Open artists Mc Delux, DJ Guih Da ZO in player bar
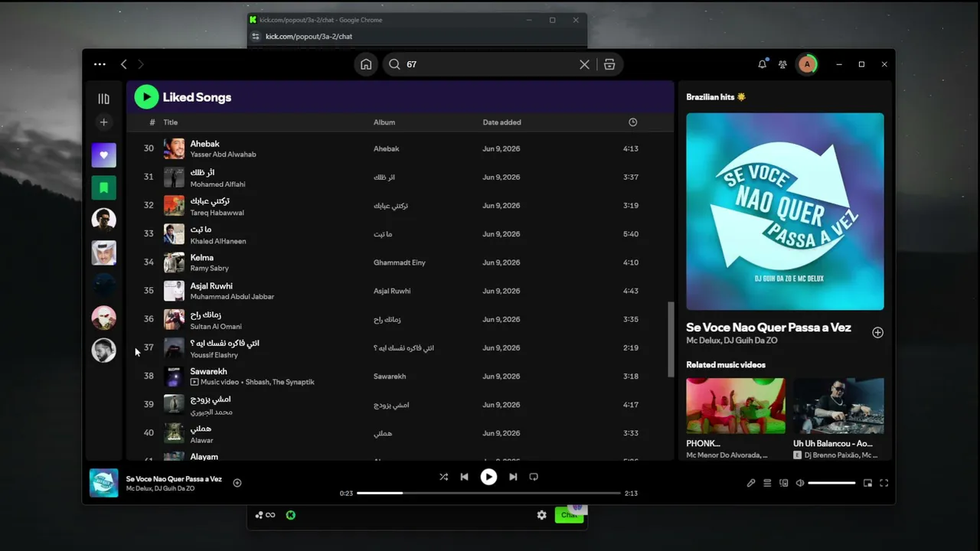Image resolution: width=980 pixels, height=551 pixels. point(160,488)
